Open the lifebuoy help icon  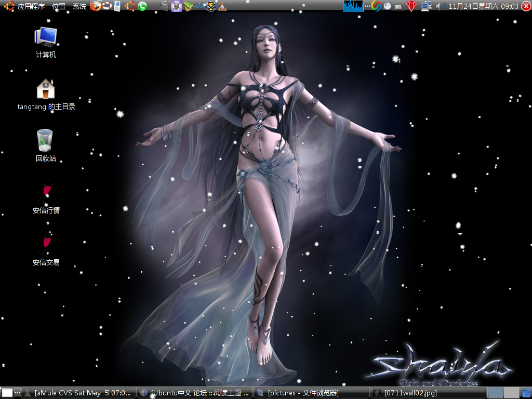click(107, 6)
